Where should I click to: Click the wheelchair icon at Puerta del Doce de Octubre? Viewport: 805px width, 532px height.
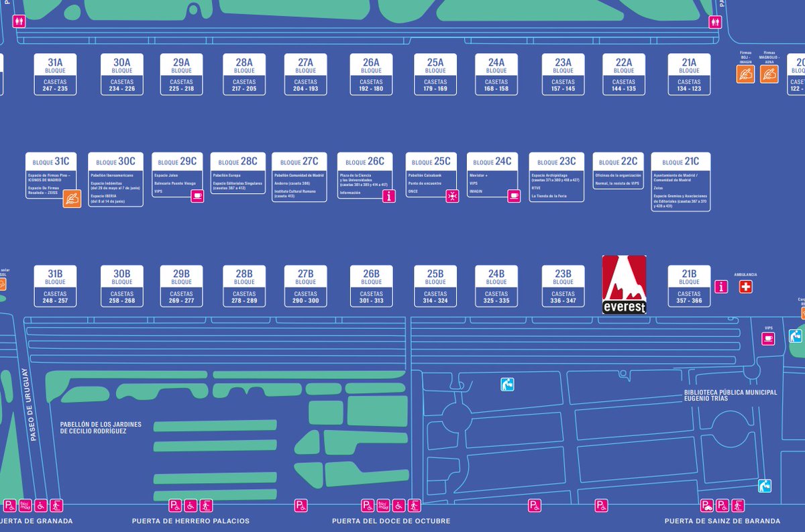[x=399, y=505]
